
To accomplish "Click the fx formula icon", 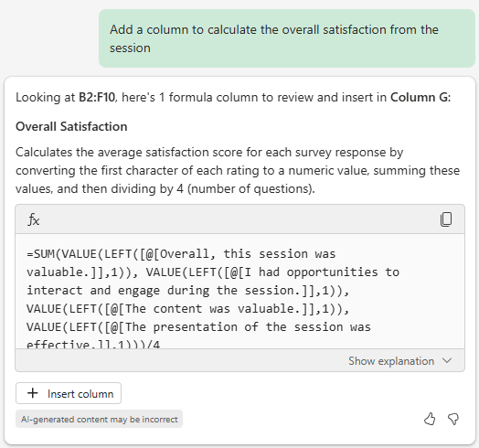I will pyautogui.click(x=34, y=219).
